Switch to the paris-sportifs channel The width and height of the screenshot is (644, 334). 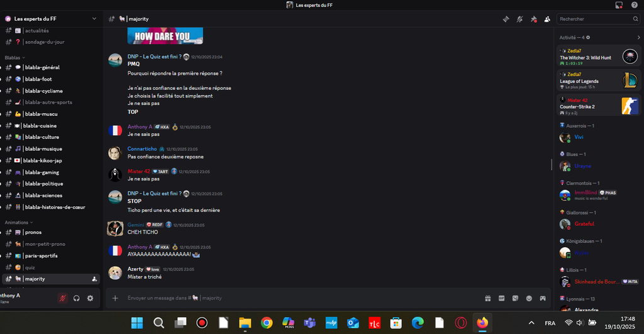[x=51, y=255]
